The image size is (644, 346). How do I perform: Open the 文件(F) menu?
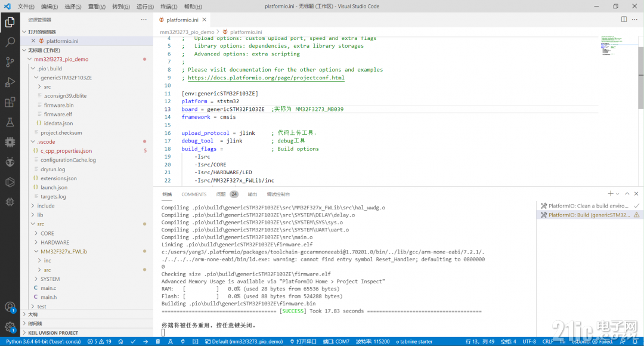pyautogui.click(x=26, y=7)
